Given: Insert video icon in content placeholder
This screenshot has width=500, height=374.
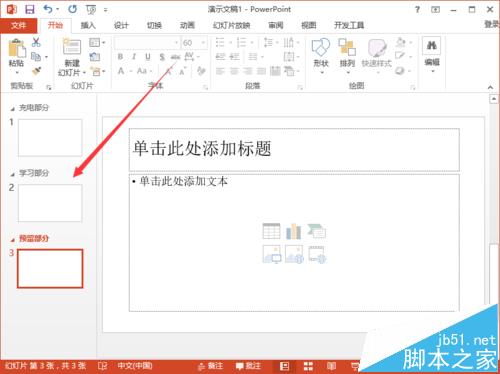Looking at the screenshot, I should [317, 254].
